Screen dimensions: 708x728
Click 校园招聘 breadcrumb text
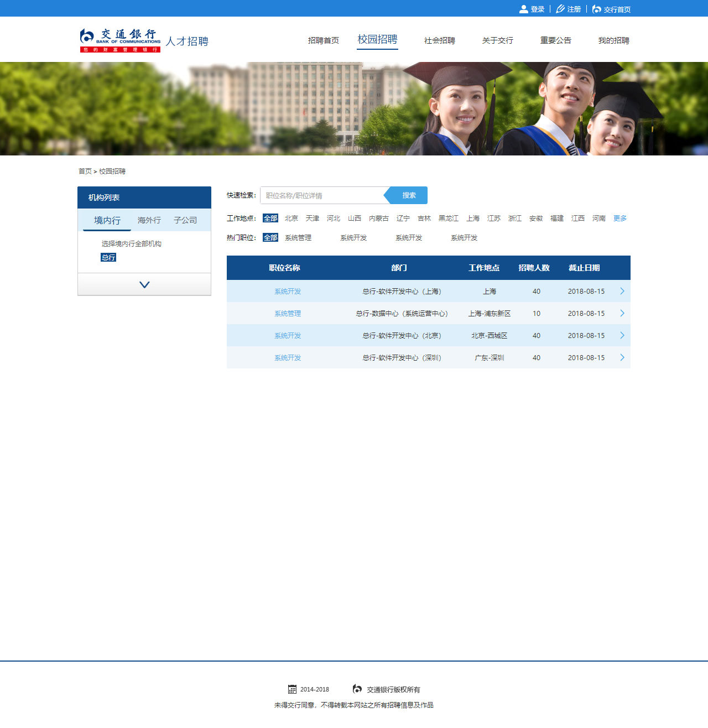coord(112,171)
